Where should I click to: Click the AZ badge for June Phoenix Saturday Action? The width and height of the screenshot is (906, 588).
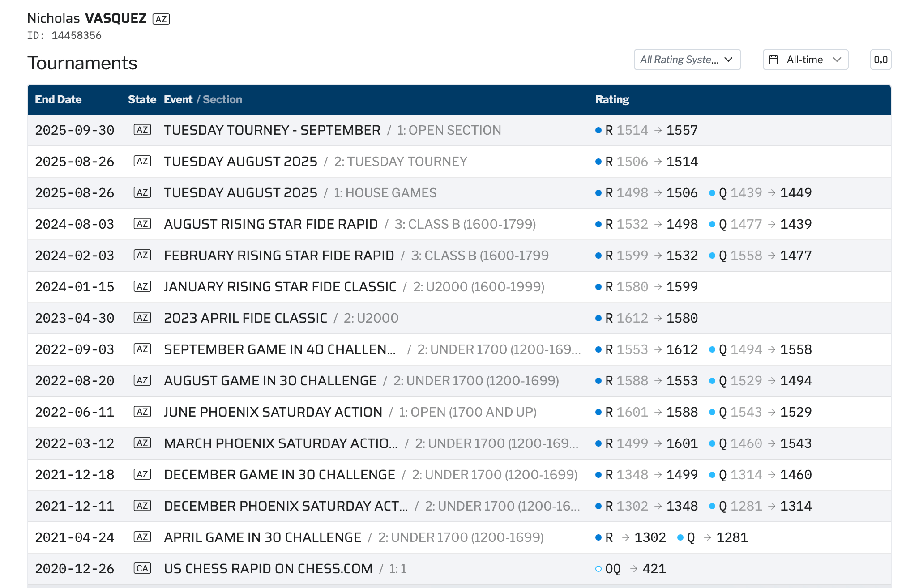(142, 412)
